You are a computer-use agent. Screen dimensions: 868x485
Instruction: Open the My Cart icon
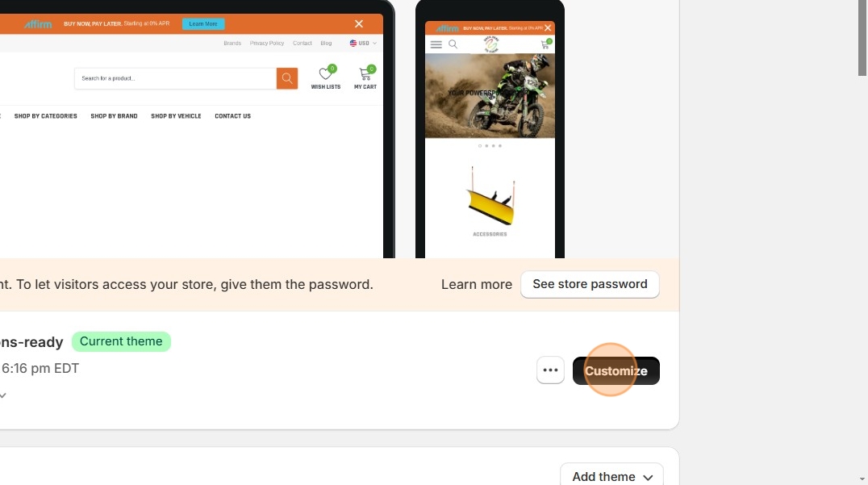(365, 73)
